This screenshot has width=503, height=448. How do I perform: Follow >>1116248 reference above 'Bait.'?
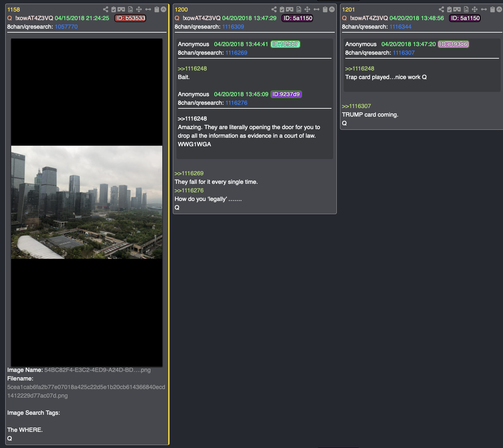[192, 69]
